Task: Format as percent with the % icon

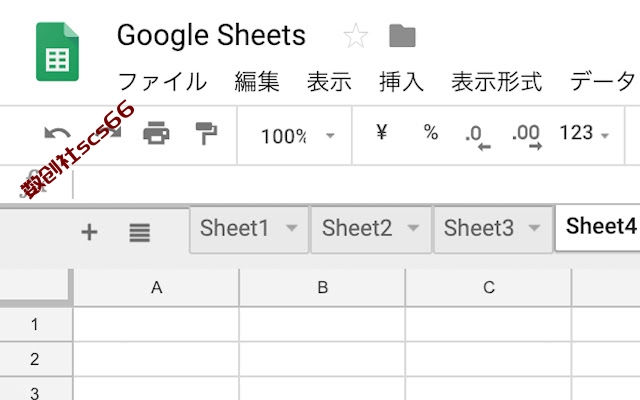Action: [x=431, y=132]
